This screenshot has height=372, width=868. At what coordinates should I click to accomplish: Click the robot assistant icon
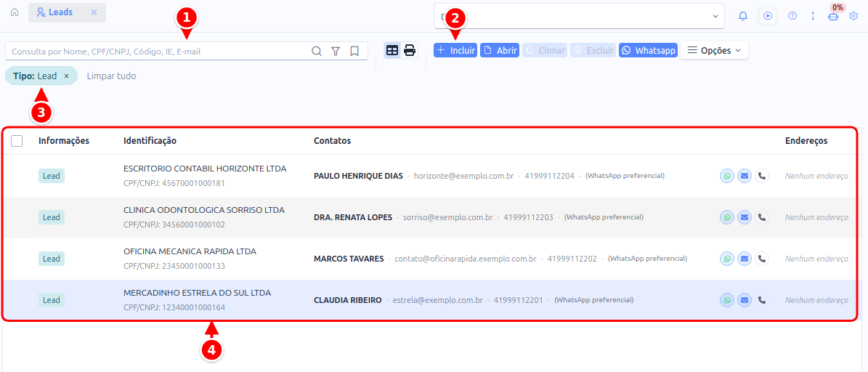(x=833, y=17)
